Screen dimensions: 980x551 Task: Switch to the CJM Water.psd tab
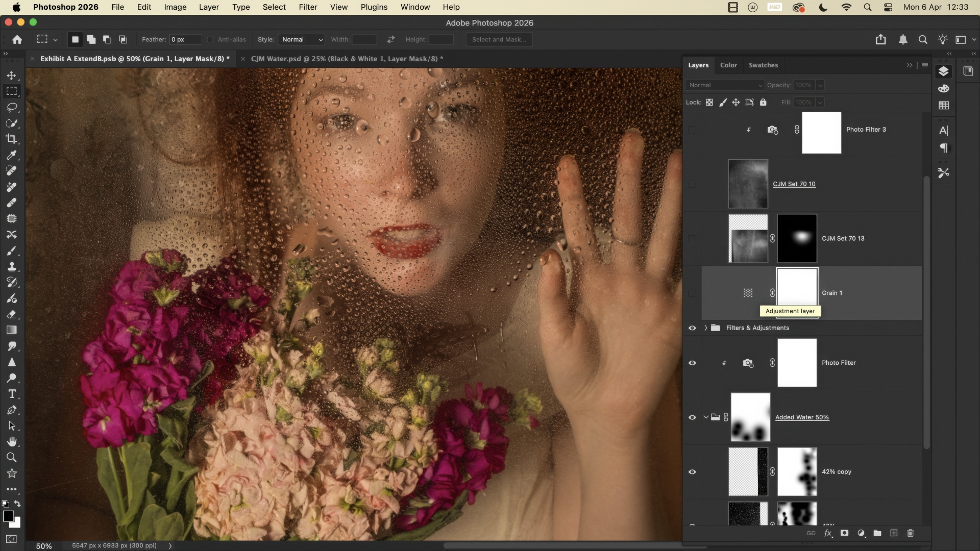(346, 59)
